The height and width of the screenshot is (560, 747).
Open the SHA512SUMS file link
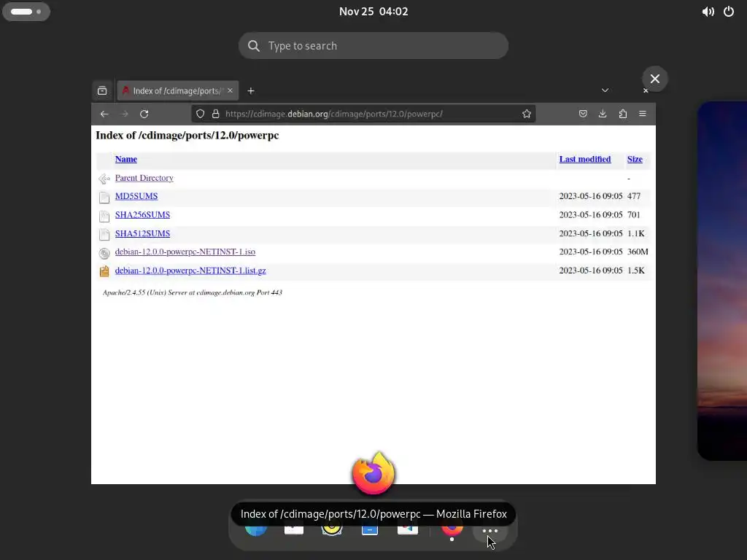pyautogui.click(x=142, y=233)
